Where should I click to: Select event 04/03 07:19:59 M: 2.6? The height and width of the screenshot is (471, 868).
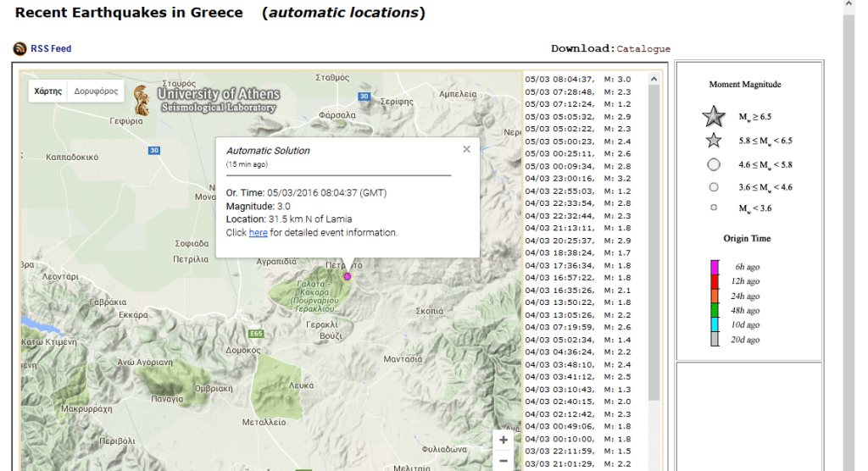point(578,327)
